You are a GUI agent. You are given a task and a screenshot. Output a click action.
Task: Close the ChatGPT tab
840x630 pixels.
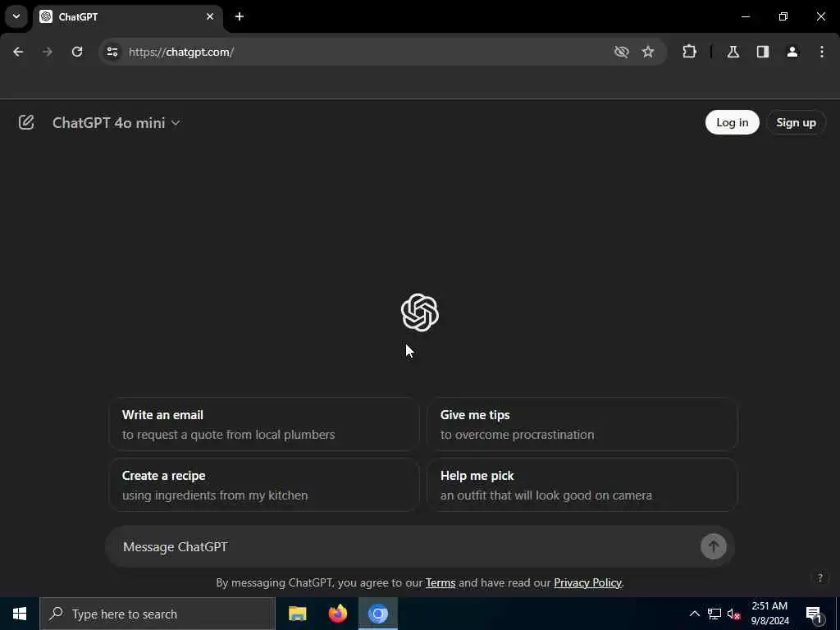coord(210,16)
